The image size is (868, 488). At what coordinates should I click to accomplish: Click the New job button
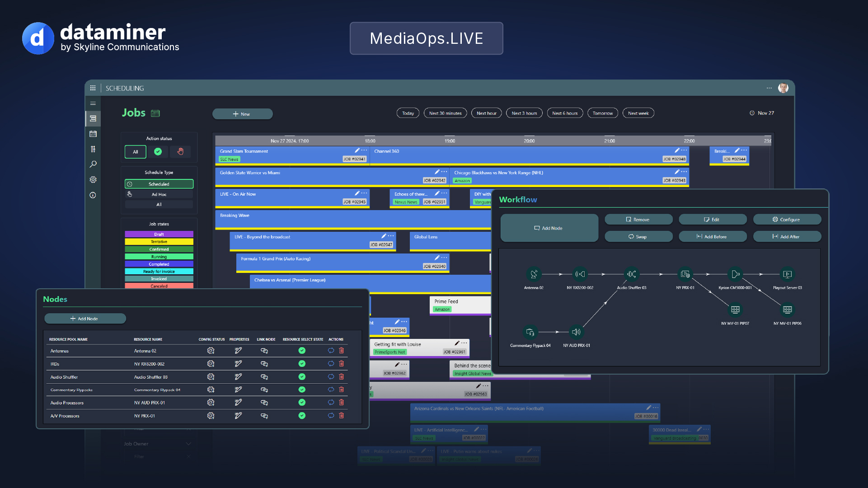tap(242, 114)
